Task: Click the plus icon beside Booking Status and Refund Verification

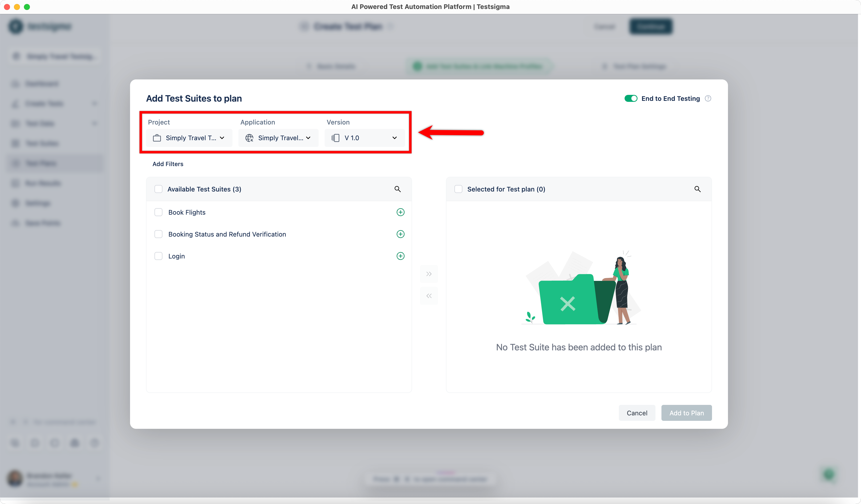Action: tap(400, 234)
